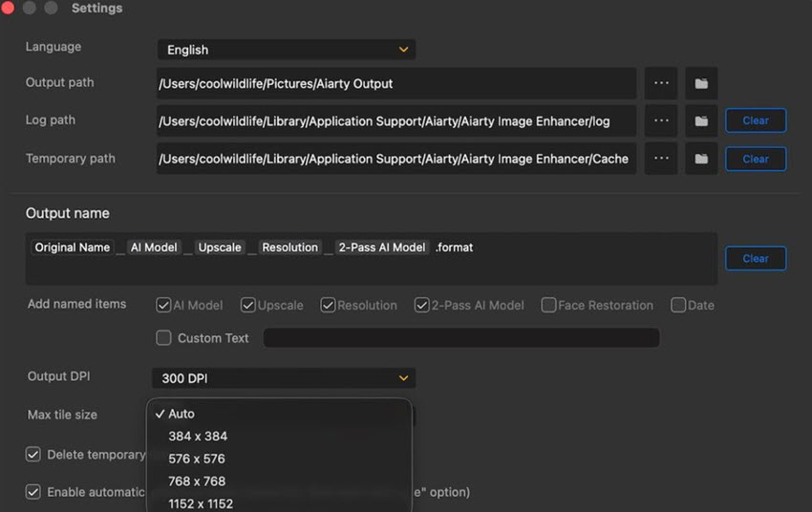Open folder icon for Temporary path
Viewport: 812px width, 512px height.
(x=701, y=159)
